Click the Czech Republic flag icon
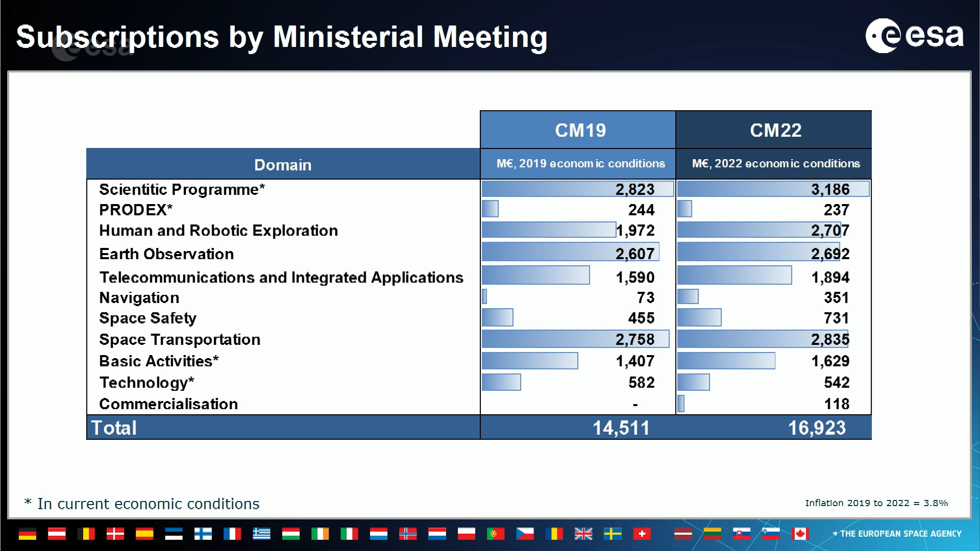This screenshot has width=980, height=551. click(x=525, y=534)
